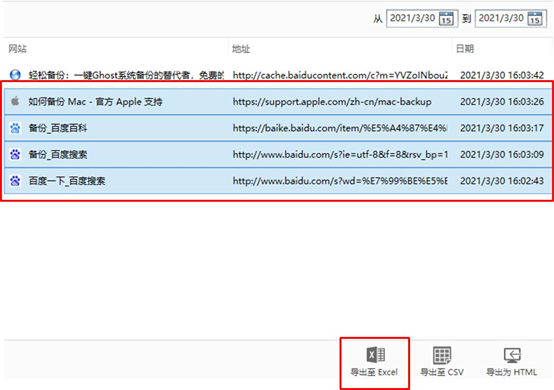This screenshot has height=390, width=554.
Task: Click the Apple logo icon in history list
Action: [x=15, y=101]
